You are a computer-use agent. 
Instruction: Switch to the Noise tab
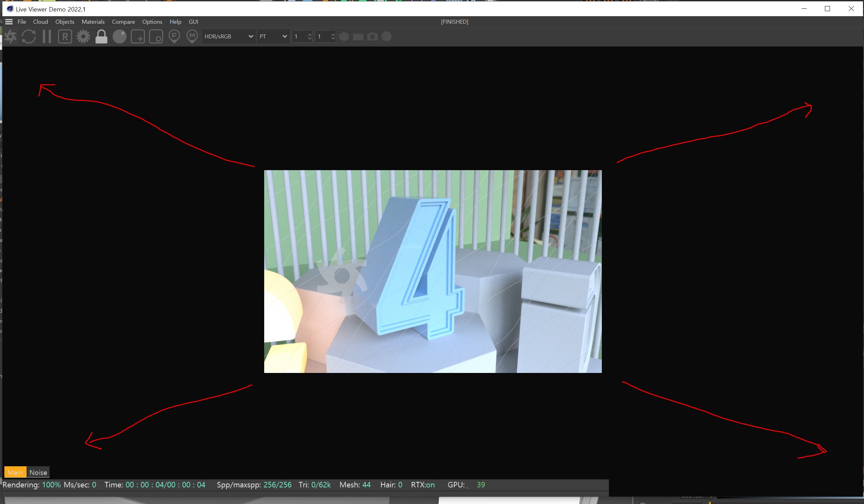(38, 472)
